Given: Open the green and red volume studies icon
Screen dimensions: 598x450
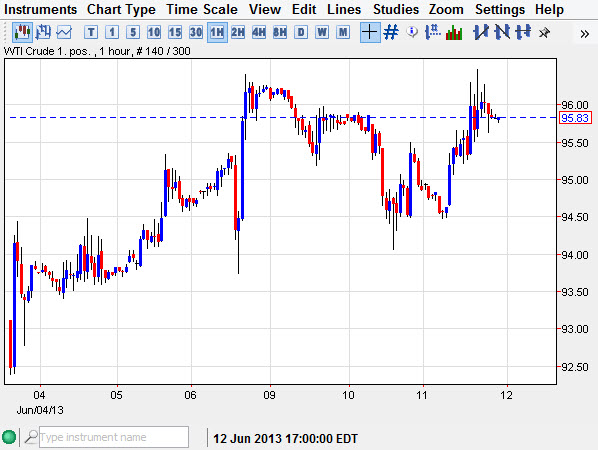Looking at the screenshot, I should click(454, 32).
